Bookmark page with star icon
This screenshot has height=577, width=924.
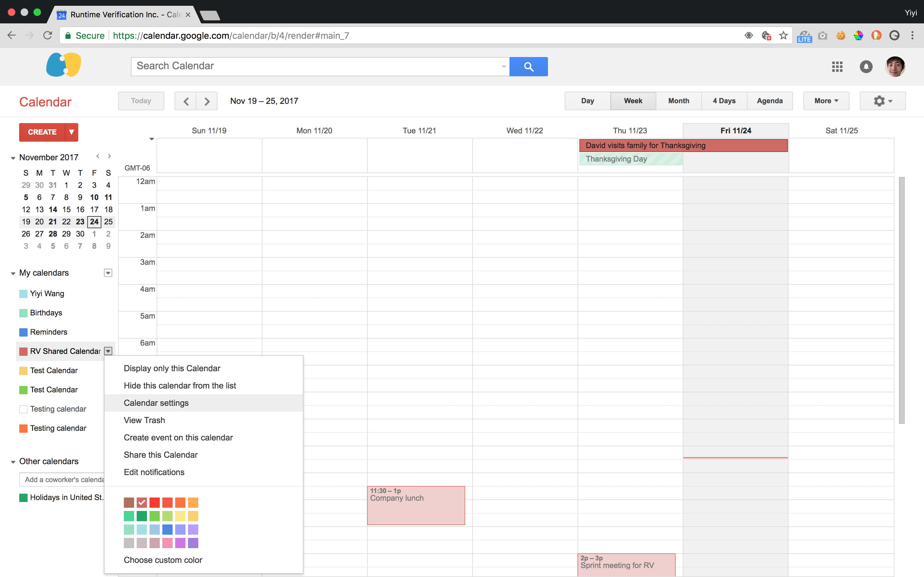(x=783, y=36)
